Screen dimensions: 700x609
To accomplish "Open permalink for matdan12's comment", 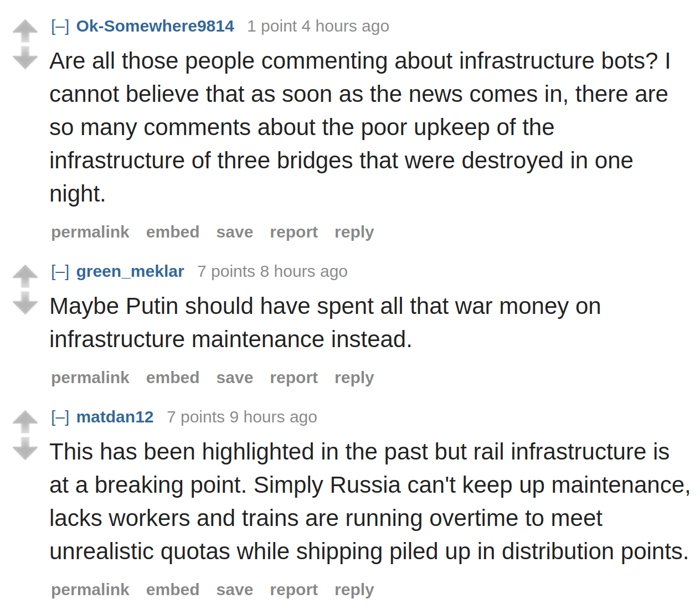I will click(90, 590).
